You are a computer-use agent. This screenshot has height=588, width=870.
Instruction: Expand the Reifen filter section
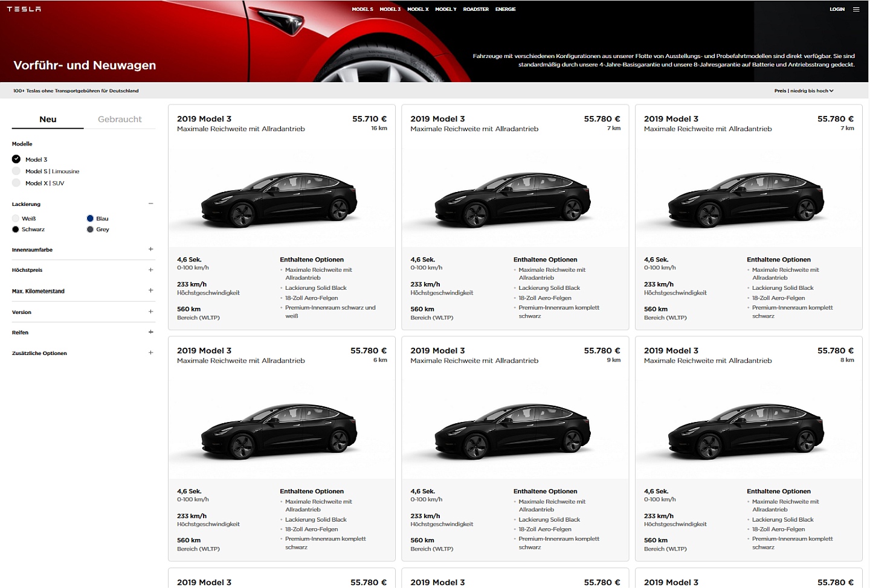coord(150,332)
